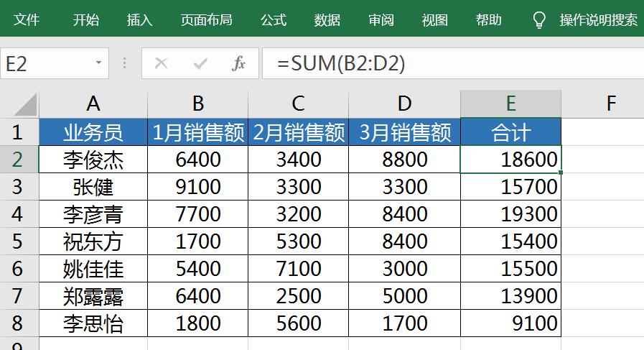Image resolution: width=644 pixels, height=350 pixels.
Task: Select row 7 header
Action: pos(19,295)
